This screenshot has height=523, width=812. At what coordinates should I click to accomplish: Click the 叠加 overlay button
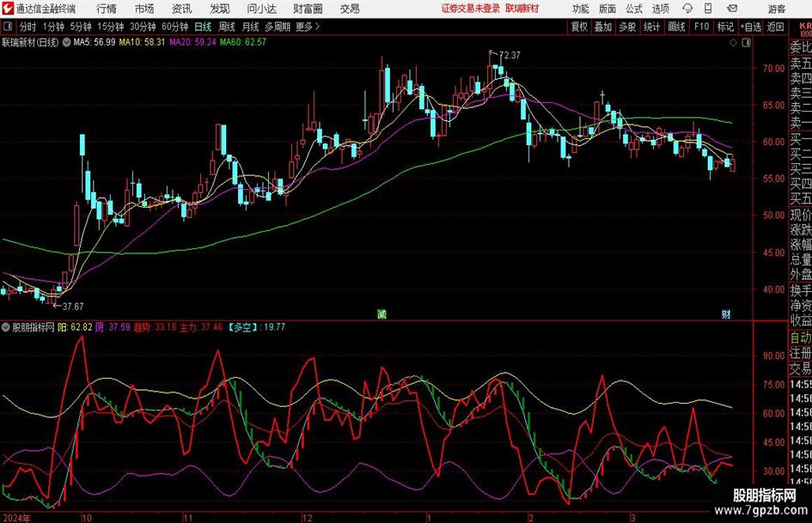[603, 27]
